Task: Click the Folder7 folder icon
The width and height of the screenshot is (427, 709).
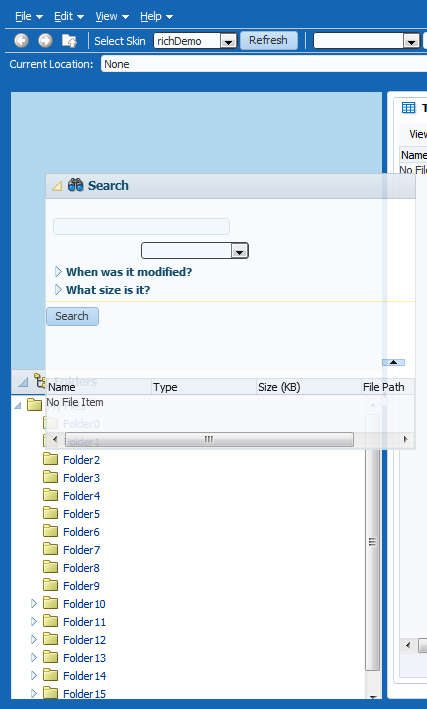Action: tap(50, 549)
